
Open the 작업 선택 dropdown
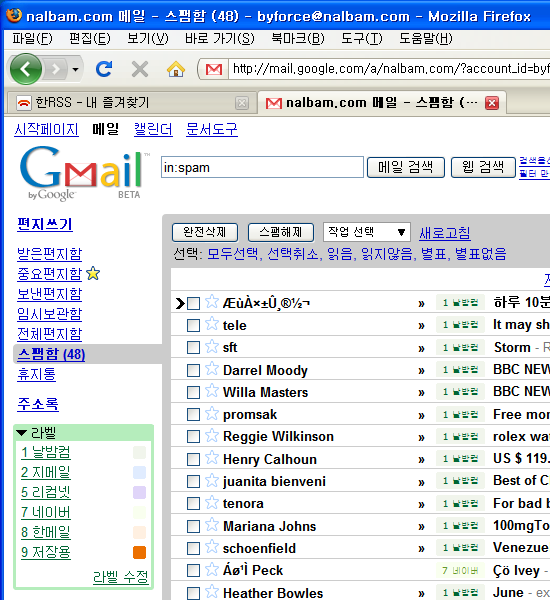[367, 232]
